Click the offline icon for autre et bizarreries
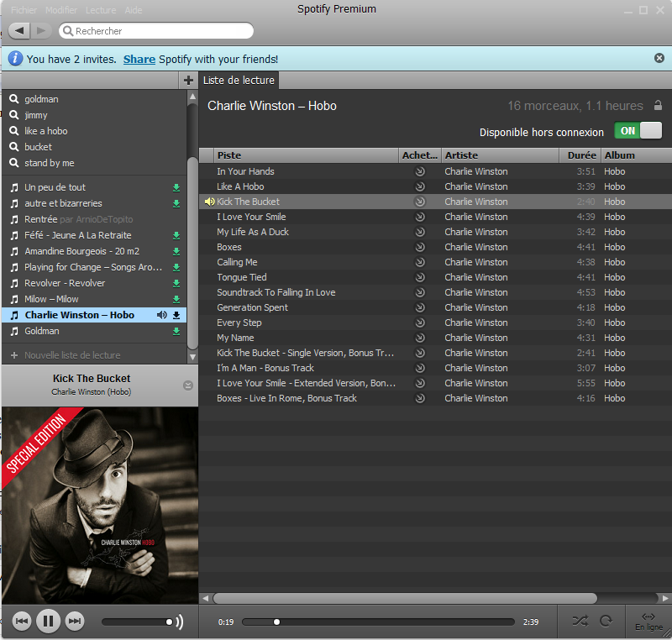The width and height of the screenshot is (672, 640). click(x=176, y=203)
